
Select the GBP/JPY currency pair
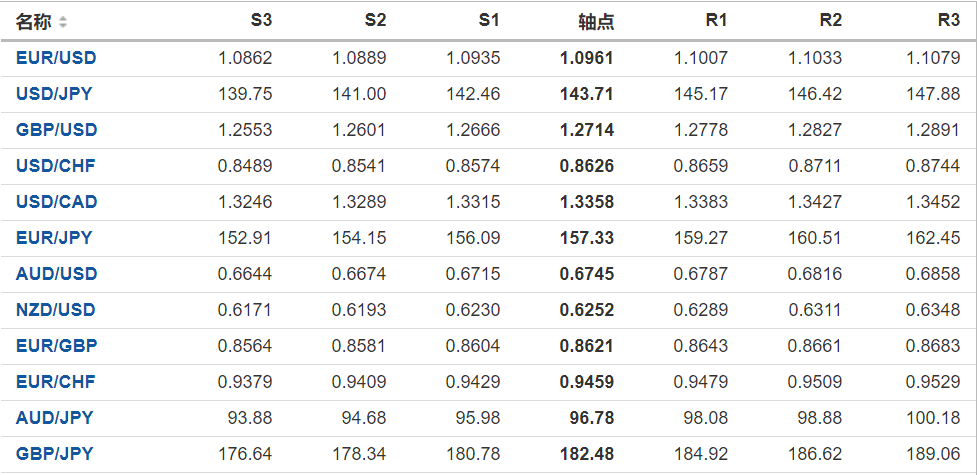pos(54,454)
